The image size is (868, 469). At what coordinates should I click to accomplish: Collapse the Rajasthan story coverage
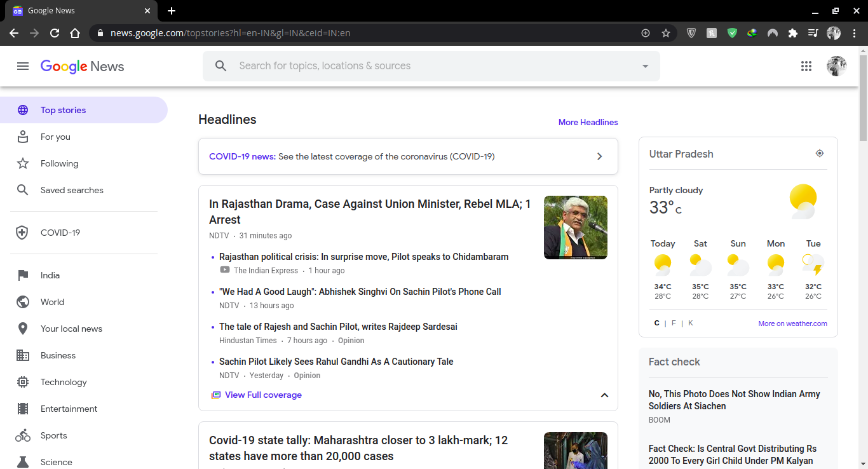coord(604,395)
